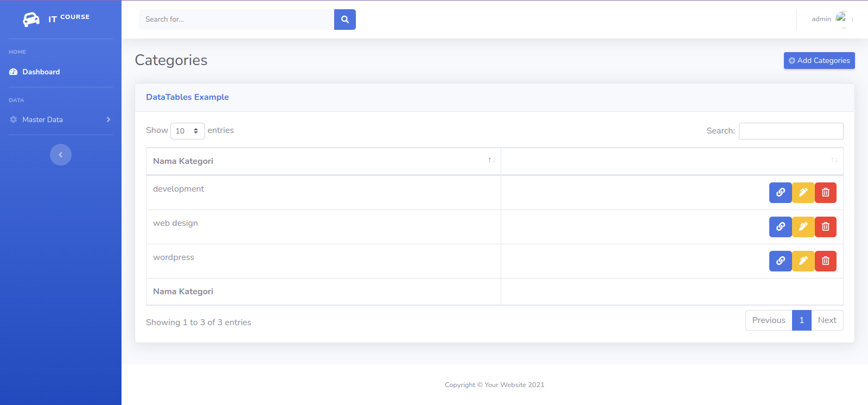Open Dashboard from the sidebar
Image resolution: width=868 pixels, height=405 pixels.
(x=41, y=72)
